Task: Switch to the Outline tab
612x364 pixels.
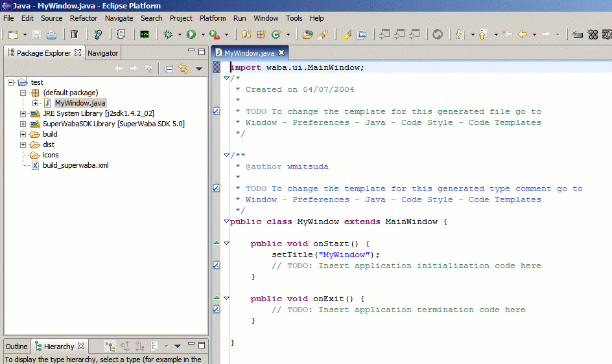Action: (16, 347)
